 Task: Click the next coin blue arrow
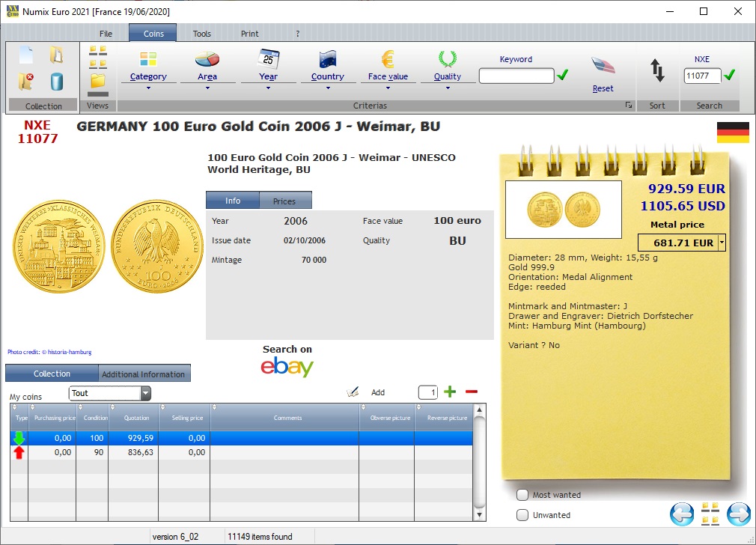[x=738, y=515]
